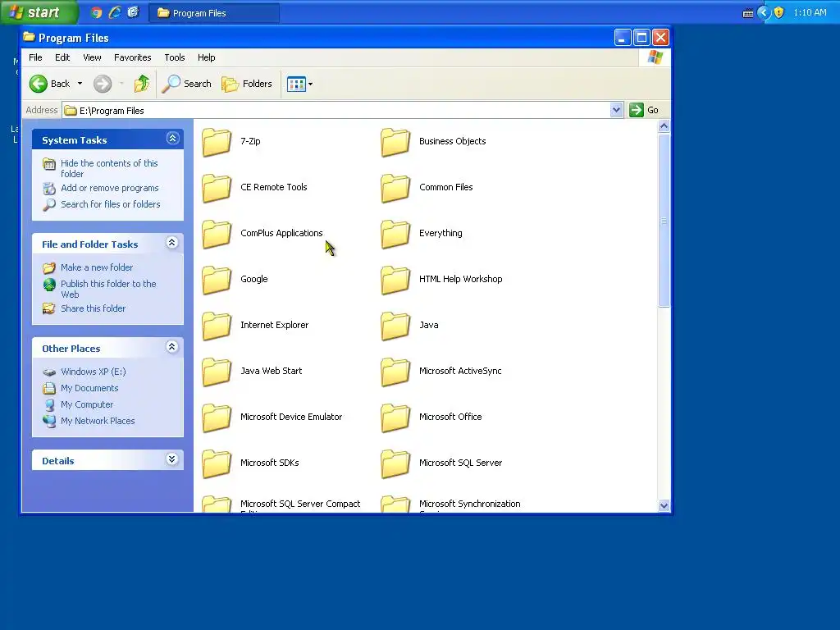Open the Edit menu
The height and width of the screenshot is (630, 840).
pos(62,57)
